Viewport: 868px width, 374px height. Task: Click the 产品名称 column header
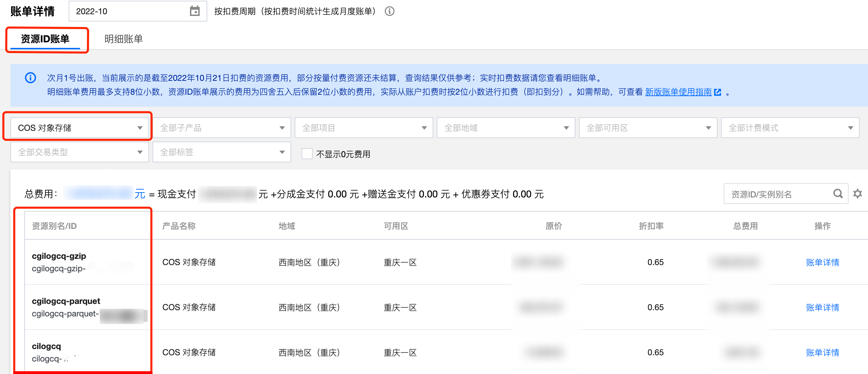click(179, 226)
